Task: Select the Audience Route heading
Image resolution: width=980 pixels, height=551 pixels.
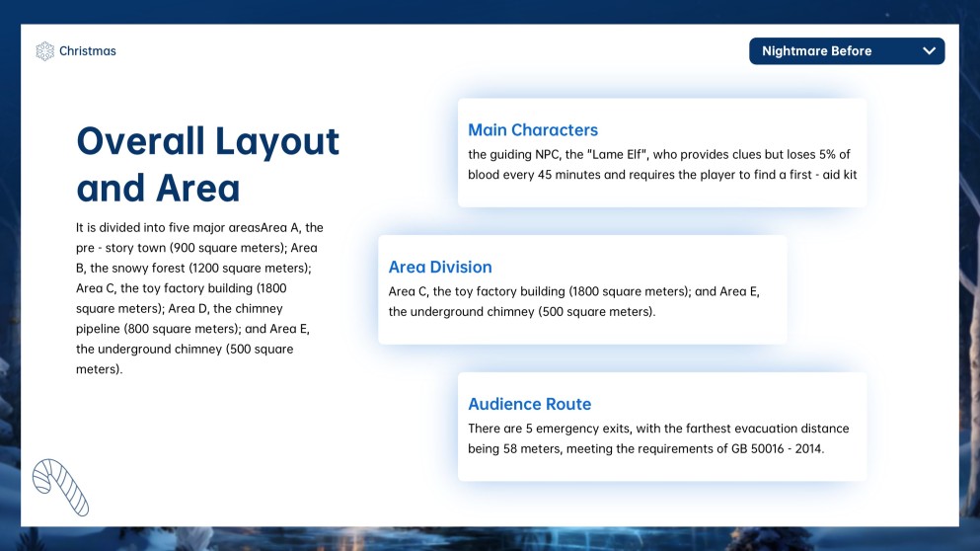Action: tap(529, 404)
